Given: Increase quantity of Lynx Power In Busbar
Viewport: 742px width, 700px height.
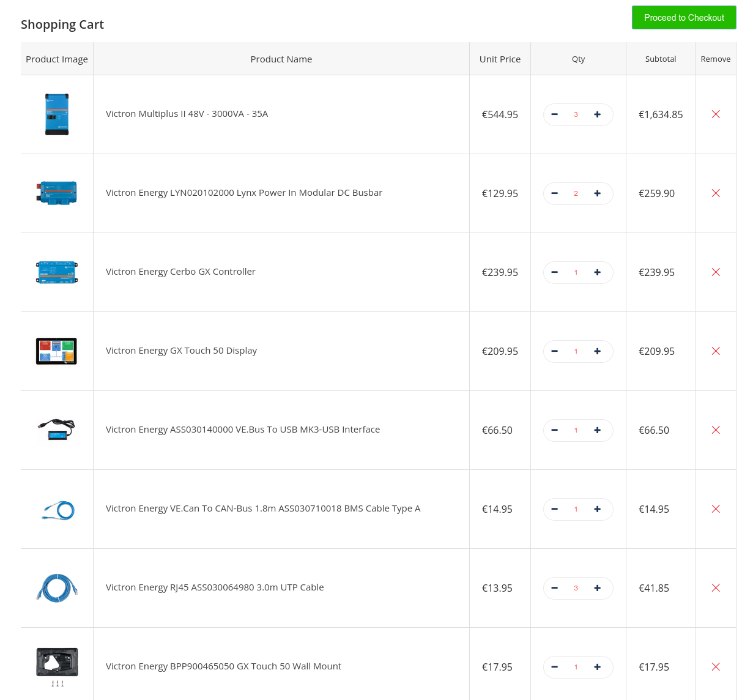Looking at the screenshot, I should click(597, 193).
